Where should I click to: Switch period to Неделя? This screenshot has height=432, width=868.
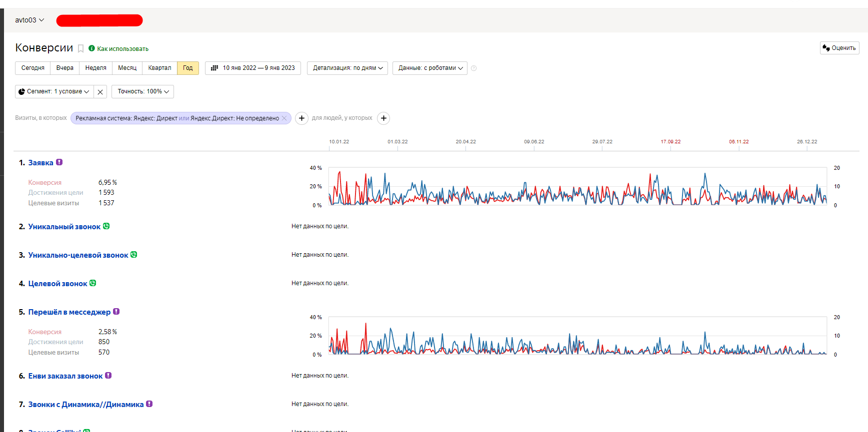[x=95, y=68]
